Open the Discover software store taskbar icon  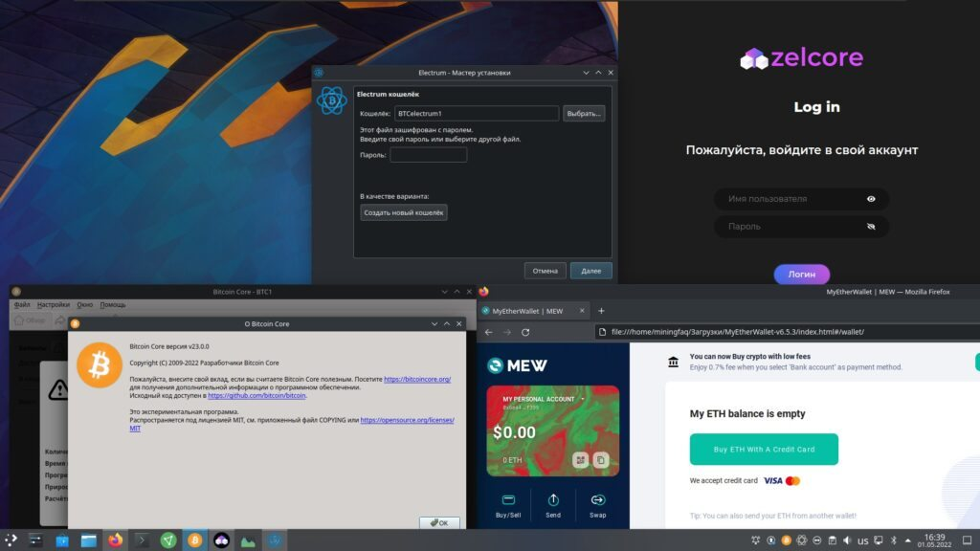[x=62, y=541]
